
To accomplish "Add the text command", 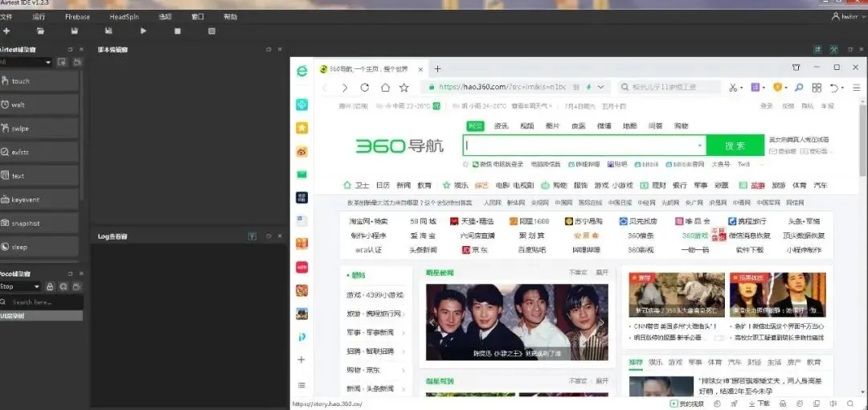I will click(39, 175).
